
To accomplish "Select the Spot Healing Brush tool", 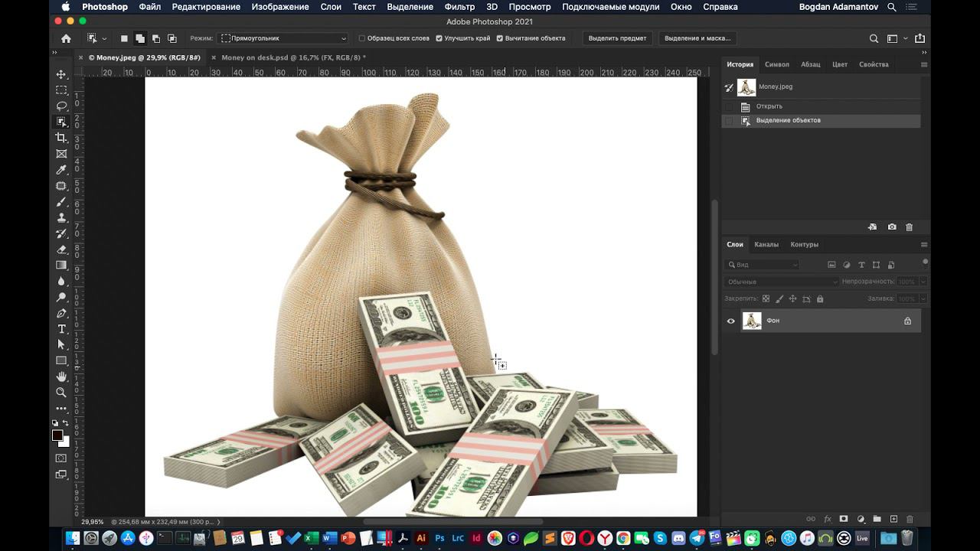I will pyautogui.click(x=61, y=186).
